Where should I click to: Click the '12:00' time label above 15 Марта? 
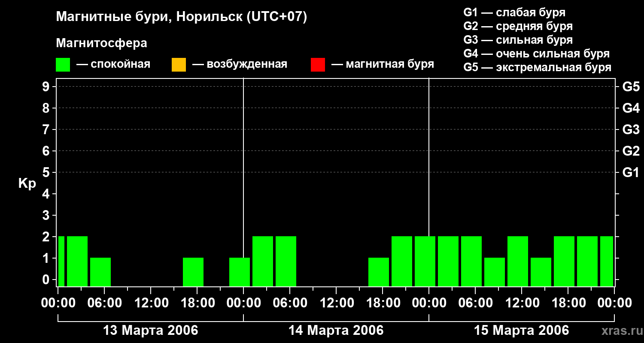[x=522, y=303]
